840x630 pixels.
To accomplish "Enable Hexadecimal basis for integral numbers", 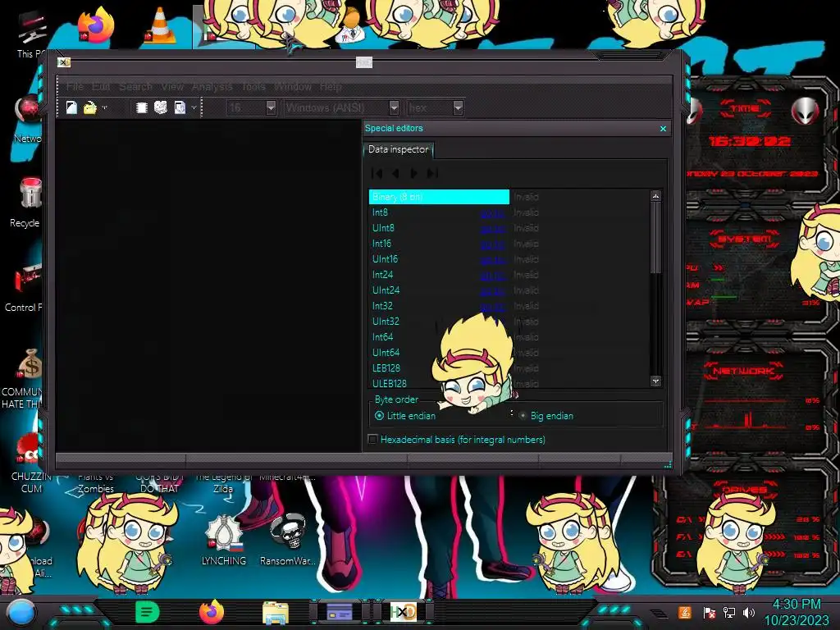I will pos(457,440).
